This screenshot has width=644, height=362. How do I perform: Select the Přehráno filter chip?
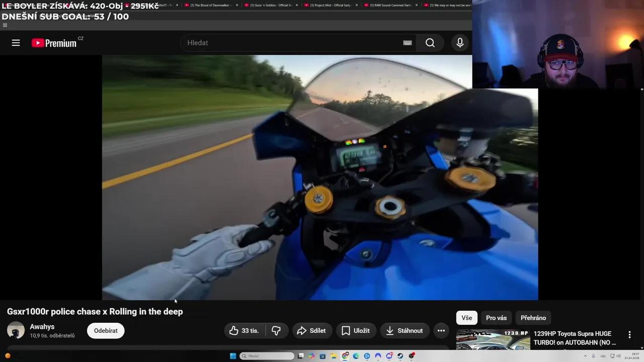(x=533, y=318)
